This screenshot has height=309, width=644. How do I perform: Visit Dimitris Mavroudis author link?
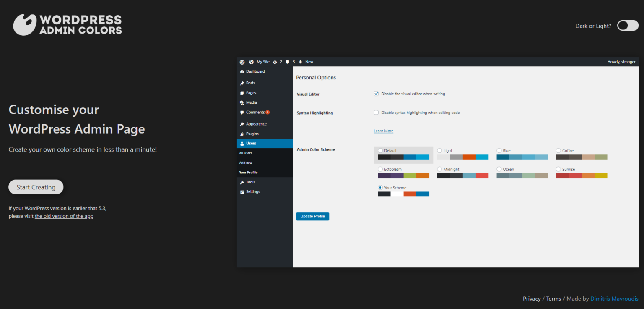(x=614, y=299)
